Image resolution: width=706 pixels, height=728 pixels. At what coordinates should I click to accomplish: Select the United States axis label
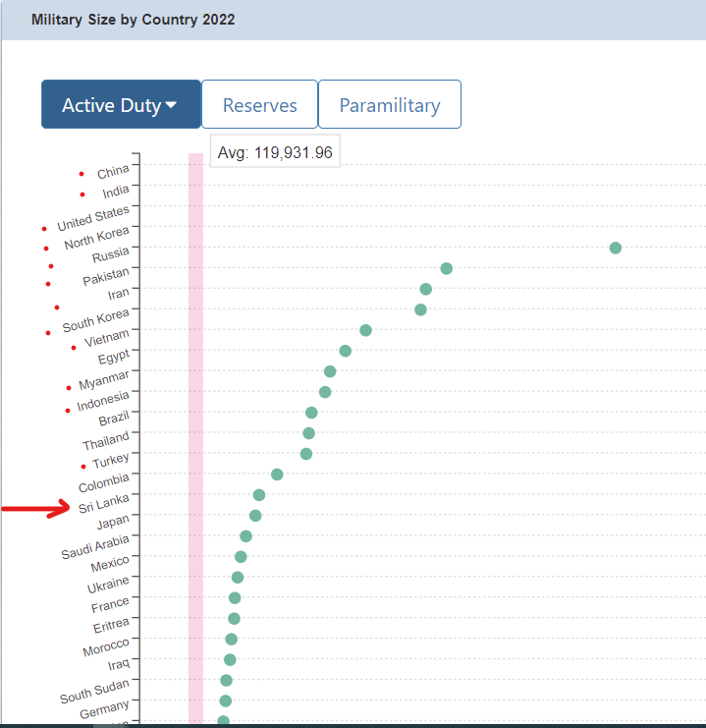click(93, 218)
